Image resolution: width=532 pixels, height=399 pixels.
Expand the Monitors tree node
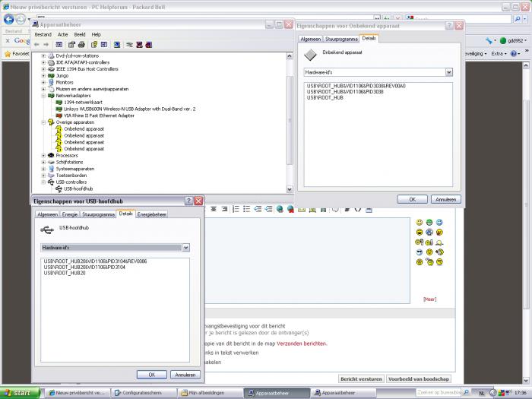(x=43, y=82)
